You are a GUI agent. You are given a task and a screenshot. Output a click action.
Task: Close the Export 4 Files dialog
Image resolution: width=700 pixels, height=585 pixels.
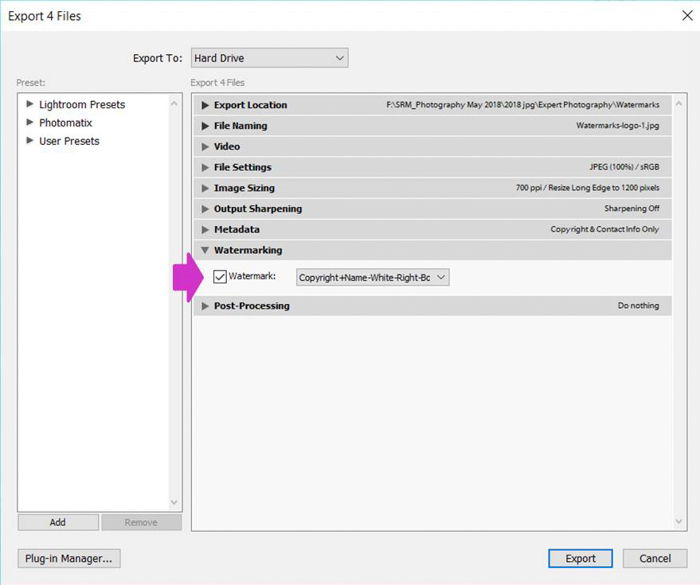coord(687,16)
